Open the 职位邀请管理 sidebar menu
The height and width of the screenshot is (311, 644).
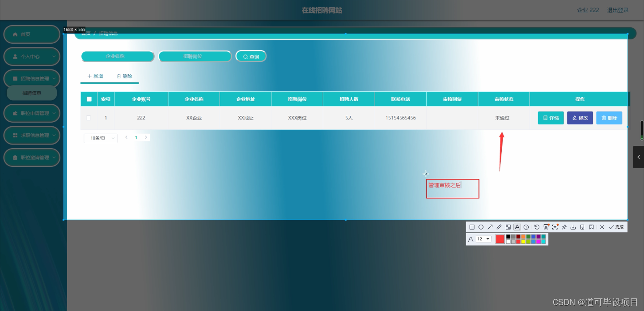[32, 157]
